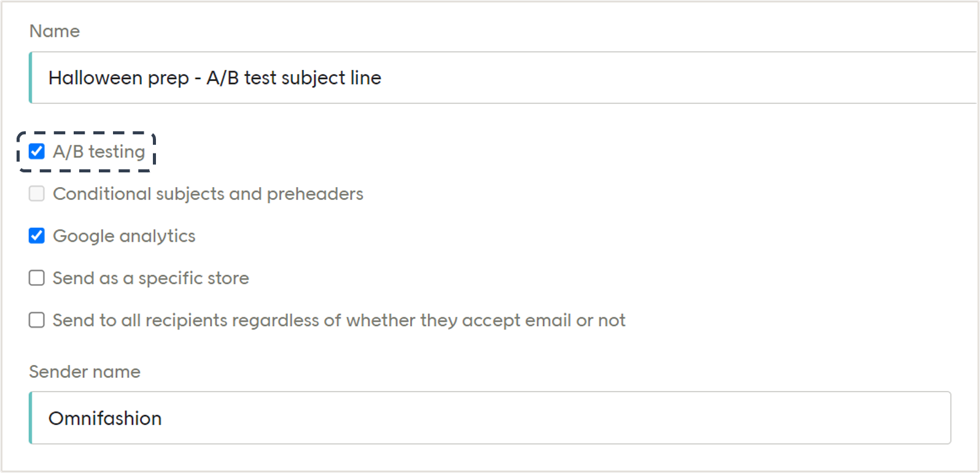Click the Sender name heading label
The height and width of the screenshot is (473, 980).
[85, 371]
